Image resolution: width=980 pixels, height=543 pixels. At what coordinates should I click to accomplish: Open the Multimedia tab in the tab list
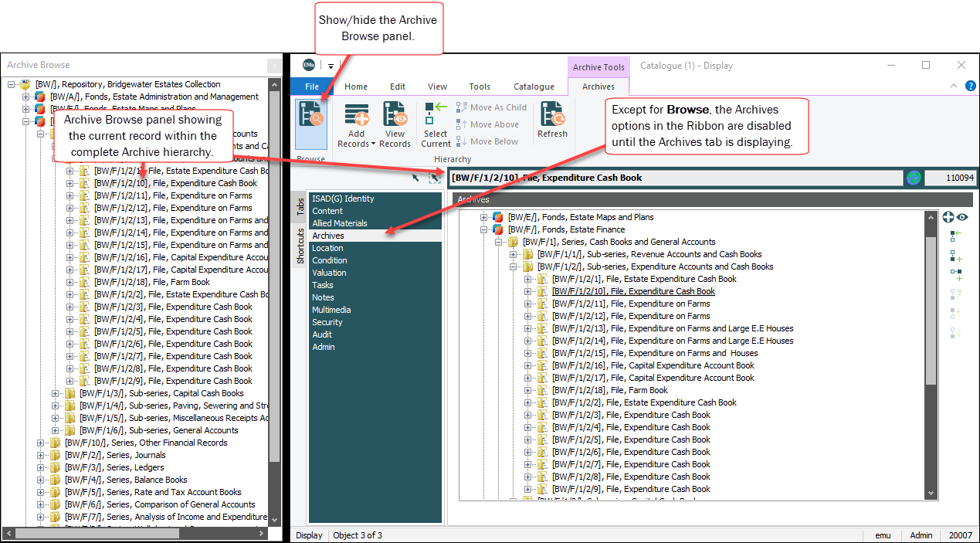pos(331,310)
